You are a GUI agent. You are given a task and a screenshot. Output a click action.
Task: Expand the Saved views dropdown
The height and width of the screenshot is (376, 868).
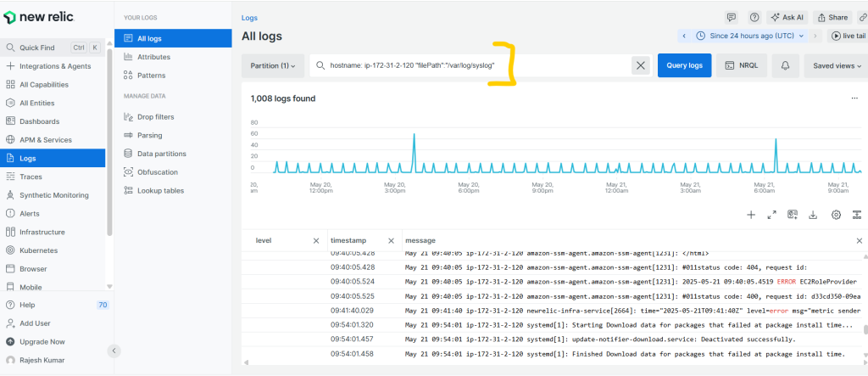[837, 65]
